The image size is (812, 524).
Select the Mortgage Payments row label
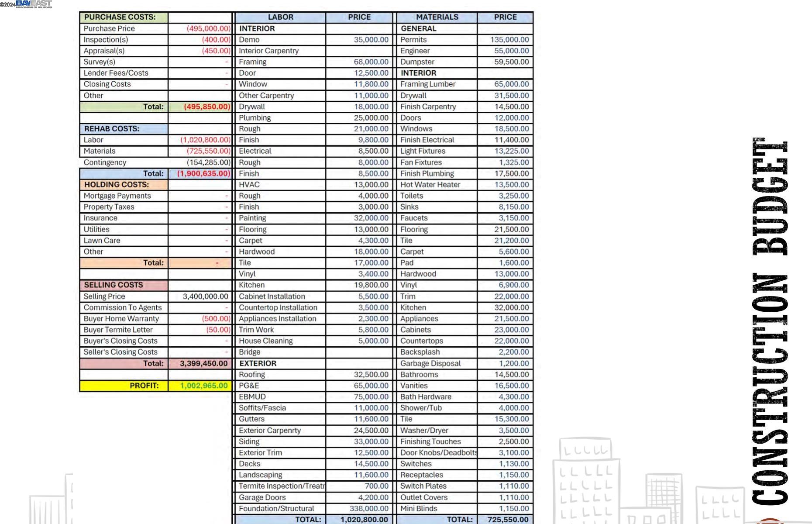pyautogui.click(x=117, y=196)
